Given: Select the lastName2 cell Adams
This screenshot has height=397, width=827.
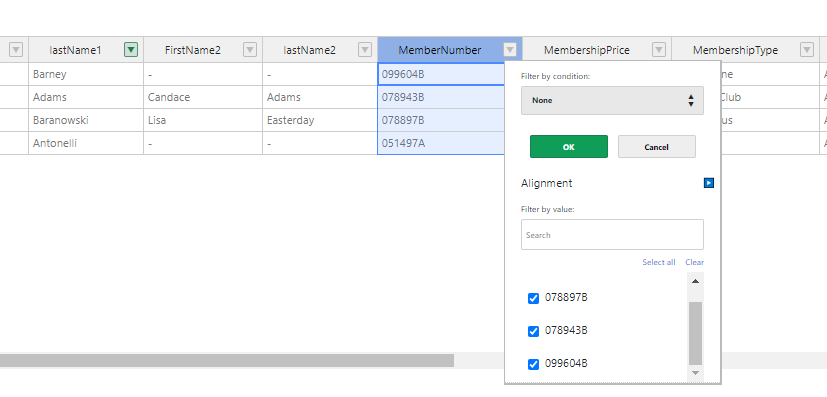Looking at the screenshot, I should point(320,98).
